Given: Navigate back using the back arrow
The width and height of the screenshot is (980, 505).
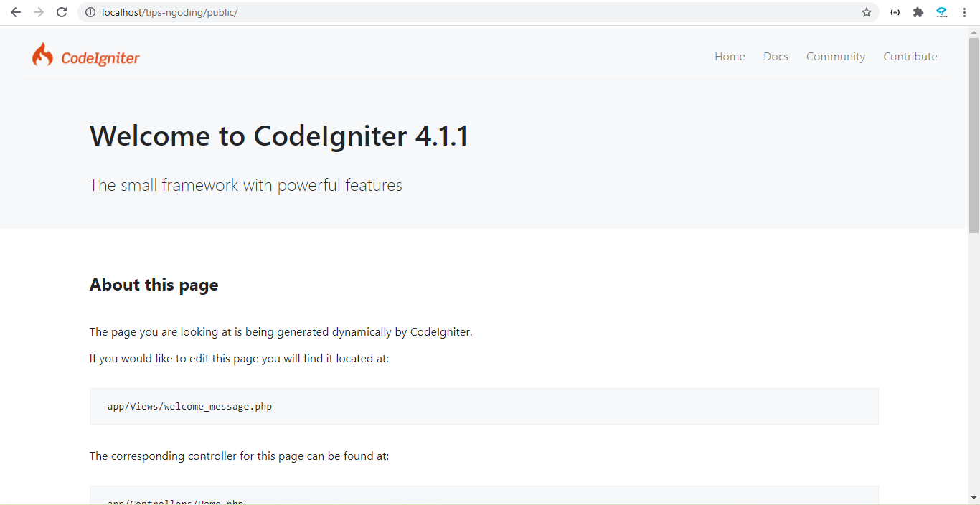Looking at the screenshot, I should pos(15,12).
